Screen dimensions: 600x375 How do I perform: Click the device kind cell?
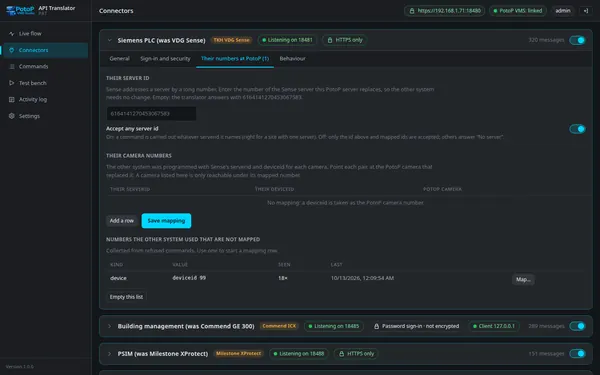(118, 278)
